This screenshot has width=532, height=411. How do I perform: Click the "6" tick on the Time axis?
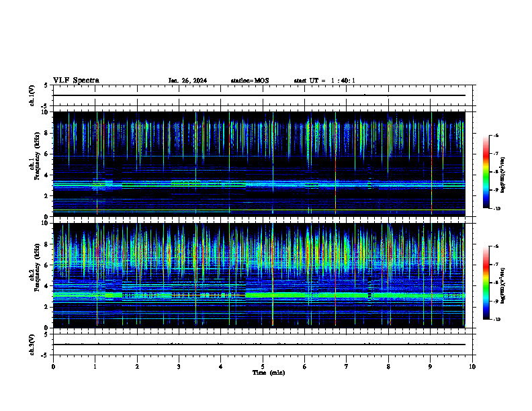point(305,367)
